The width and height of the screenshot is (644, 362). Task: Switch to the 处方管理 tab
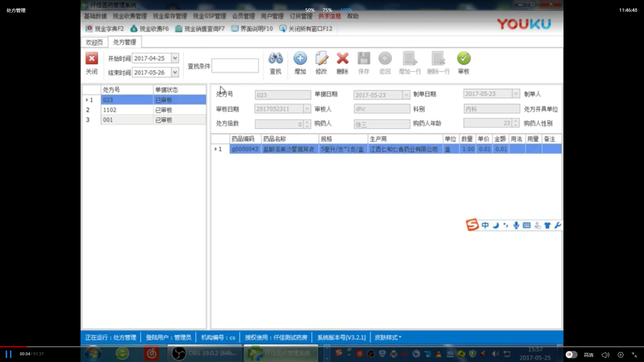point(124,42)
